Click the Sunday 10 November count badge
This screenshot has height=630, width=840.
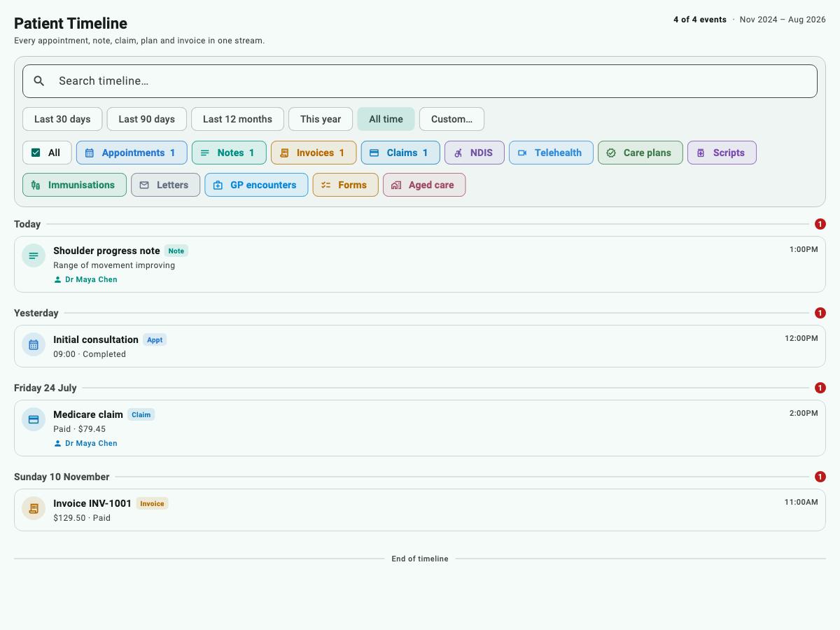(x=820, y=477)
